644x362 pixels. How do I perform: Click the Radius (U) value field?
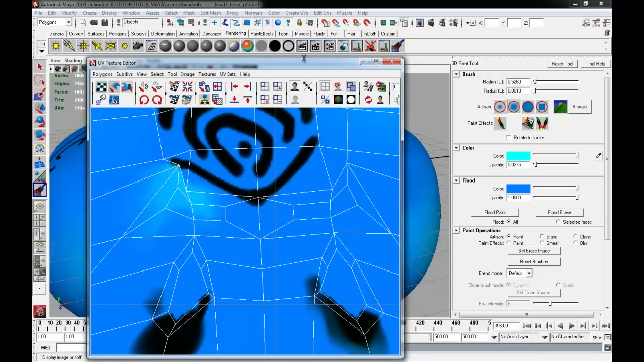(x=518, y=82)
